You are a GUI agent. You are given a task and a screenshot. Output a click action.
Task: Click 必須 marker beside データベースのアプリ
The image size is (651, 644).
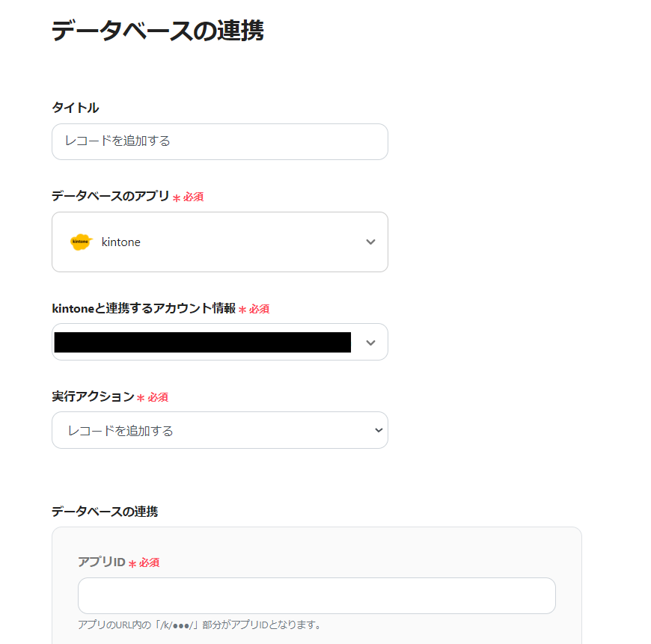(x=188, y=197)
